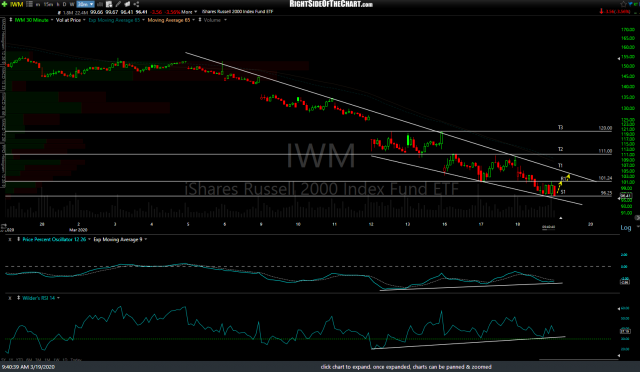
Task: Click the 96.25 support level label
Action: (606, 193)
